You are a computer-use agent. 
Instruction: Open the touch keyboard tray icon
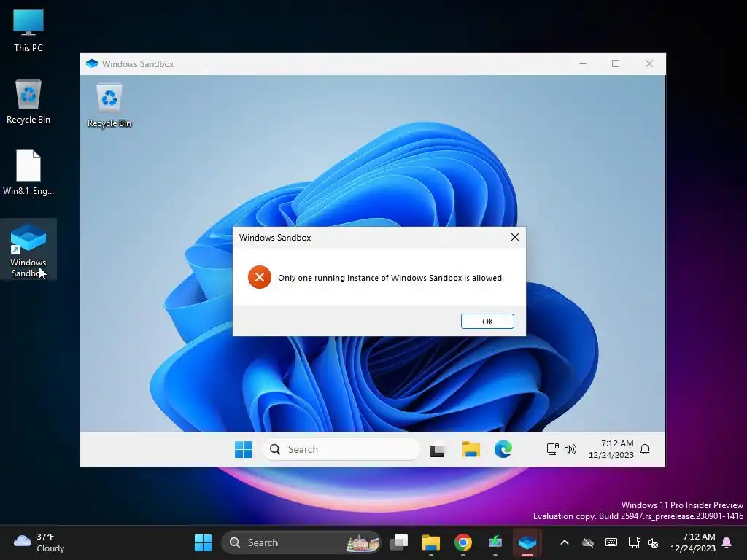coord(611,542)
